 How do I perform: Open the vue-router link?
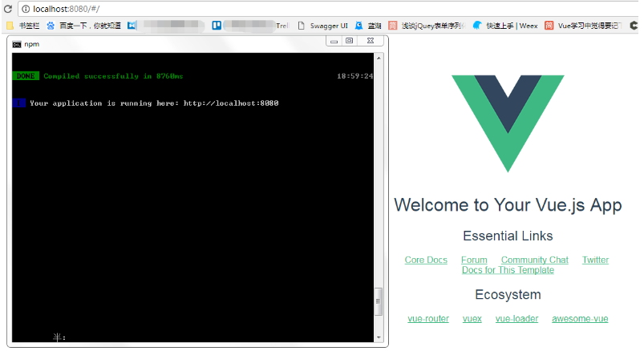428,319
